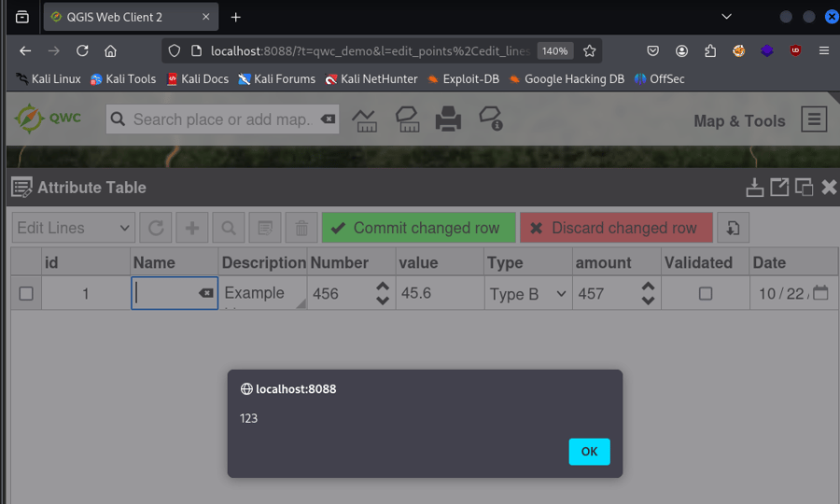Screen dimensions: 840x504
Task: Open the Kali Docs bookmark
Action: 197,79
